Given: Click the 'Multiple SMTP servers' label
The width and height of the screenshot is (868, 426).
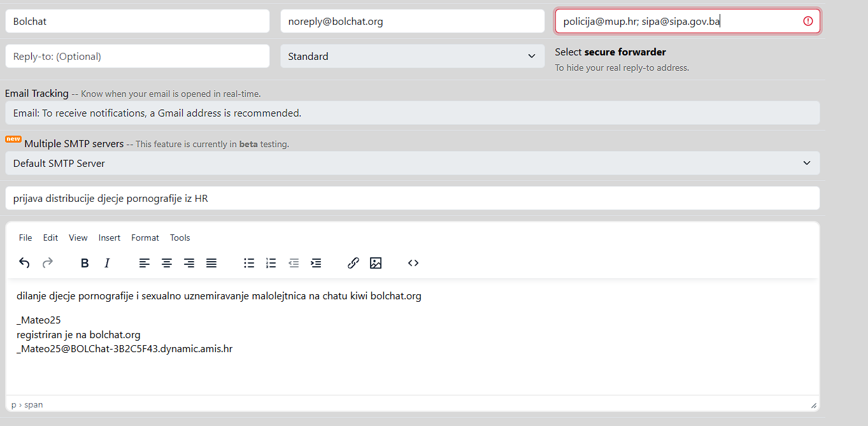Looking at the screenshot, I should tap(74, 144).
